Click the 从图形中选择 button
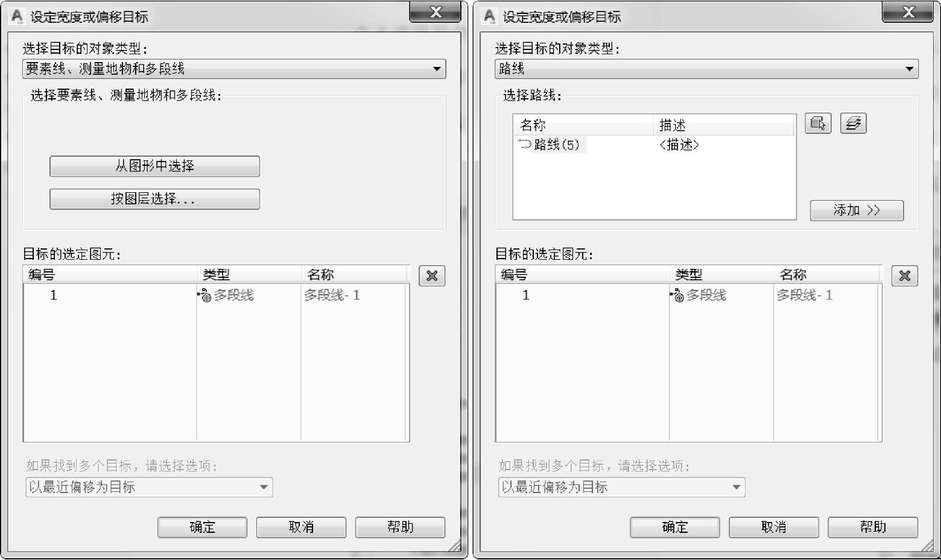This screenshot has width=941, height=560. point(154,166)
